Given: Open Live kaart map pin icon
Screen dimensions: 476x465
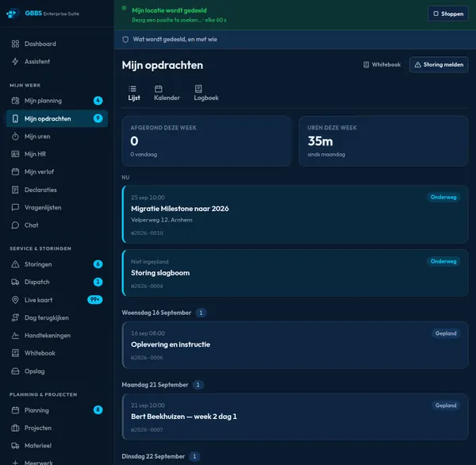Looking at the screenshot, I should click(15, 300).
